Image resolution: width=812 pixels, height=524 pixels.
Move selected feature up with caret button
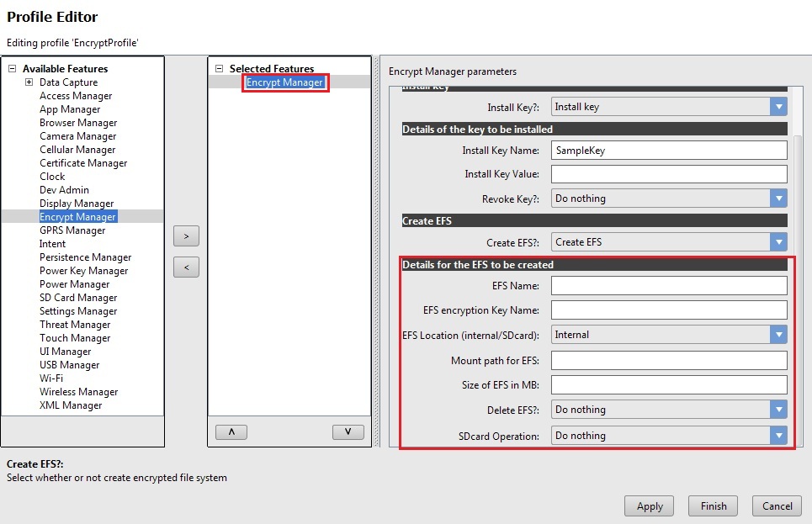231,431
